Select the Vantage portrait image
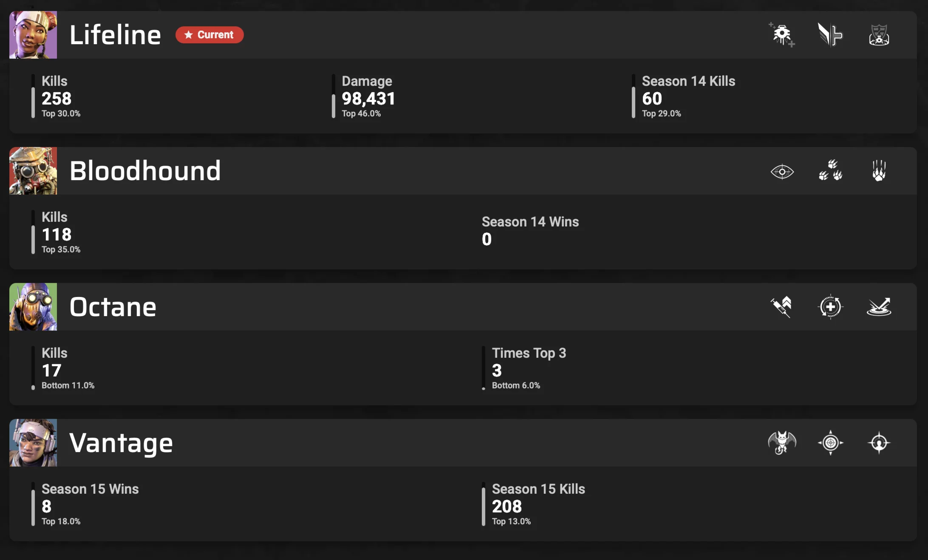Screen dimensions: 928x560 pyautogui.click(x=33, y=442)
